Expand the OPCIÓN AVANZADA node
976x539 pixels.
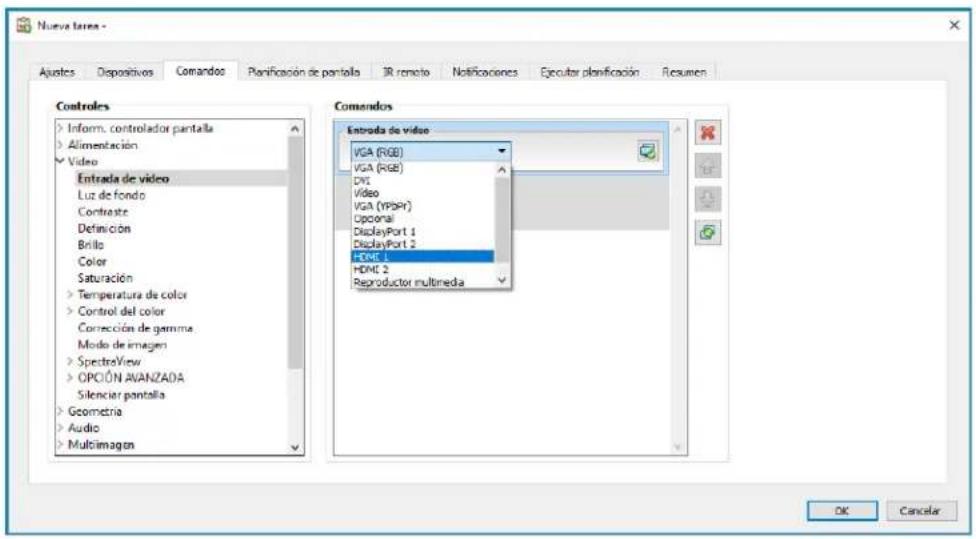[x=70, y=378]
